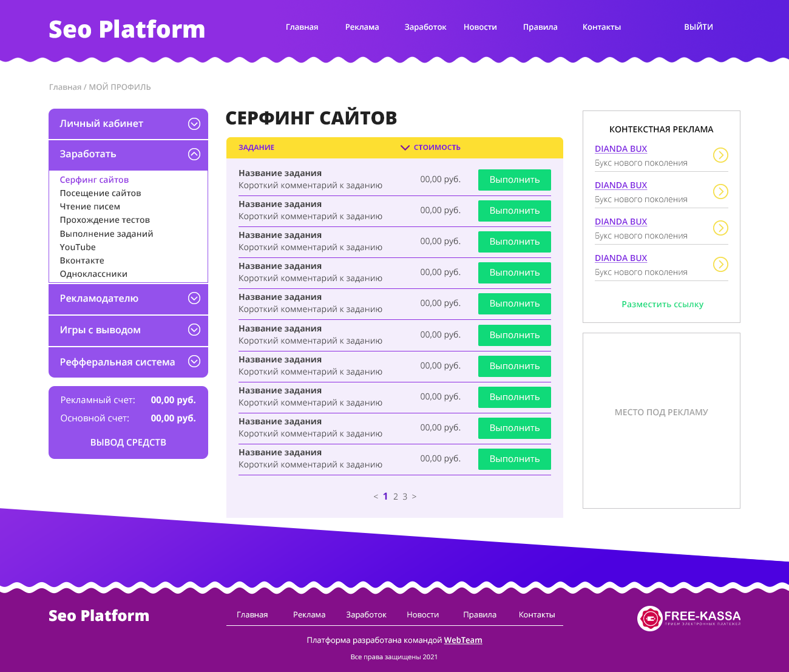Select page 1 in pagination
This screenshot has height=672, width=789.
click(385, 497)
